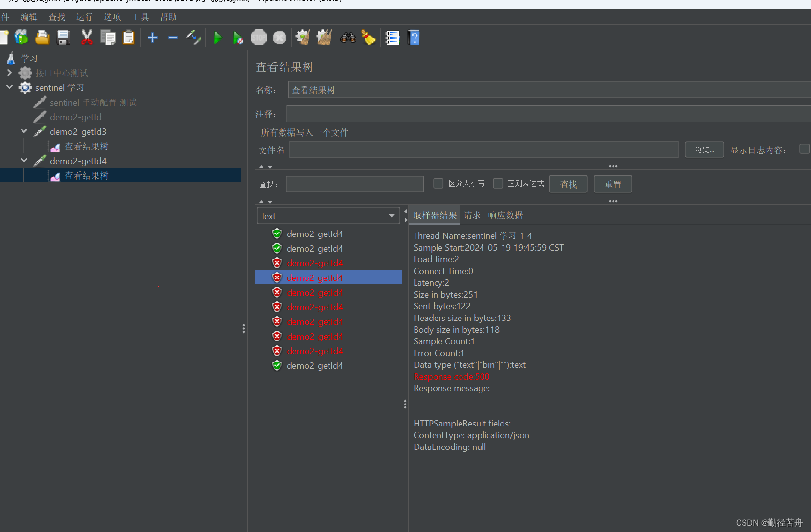Stop the running test
Viewport: 811px width, 532px height.
259,38
